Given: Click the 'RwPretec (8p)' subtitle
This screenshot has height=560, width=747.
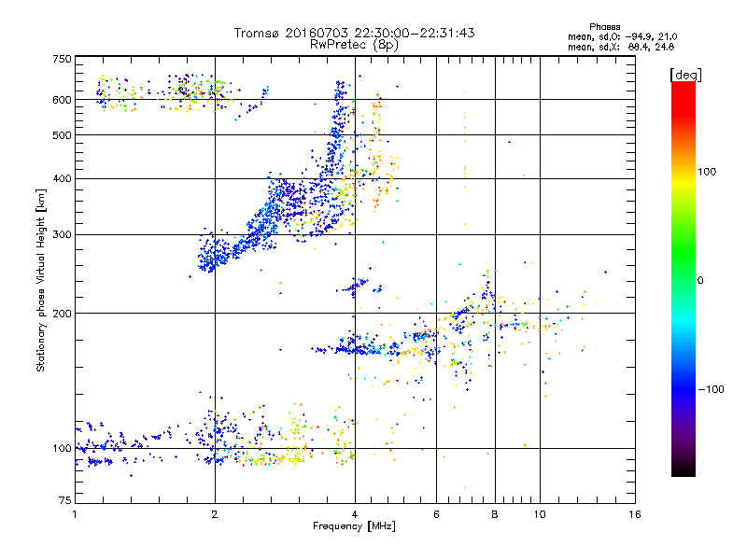Looking at the screenshot, I should [x=354, y=45].
